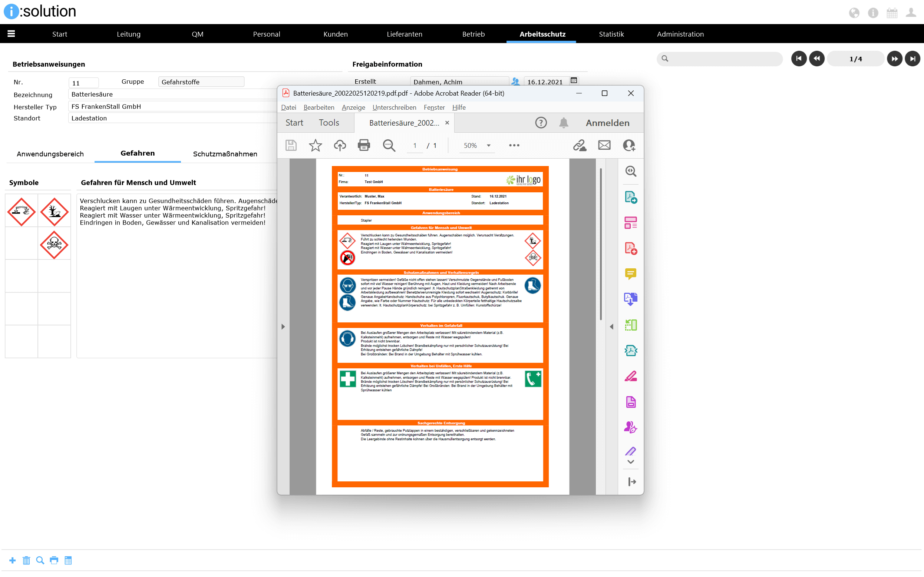
Task: Open the calendar picker next to 16.12.2021
Action: 574,80
